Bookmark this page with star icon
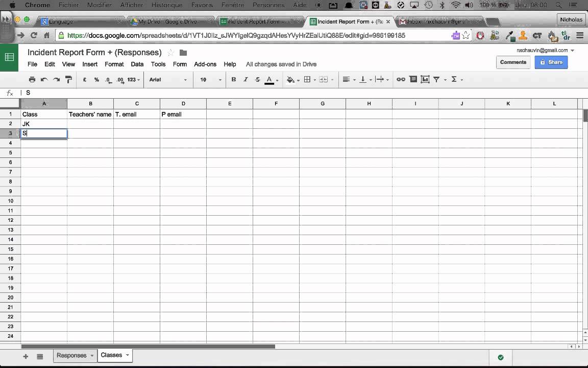The image size is (588, 368). pos(465,35)
